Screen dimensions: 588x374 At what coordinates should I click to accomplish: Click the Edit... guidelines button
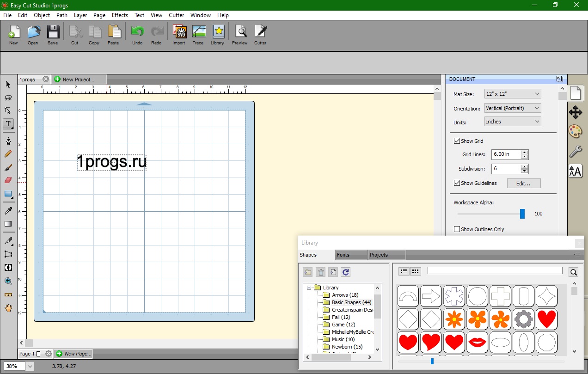[x=524, y=183]
